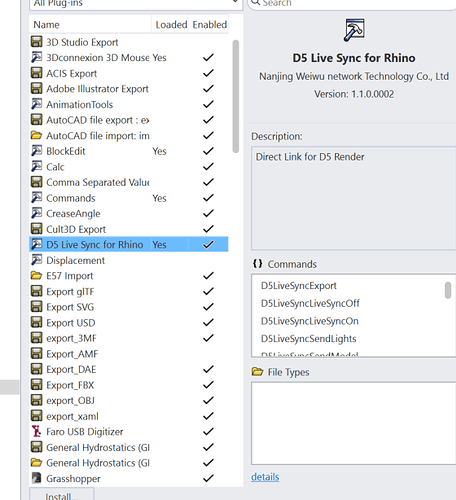Click the Cult3D Export disk icon
456x500 pixels.
(x=37, y=229)
